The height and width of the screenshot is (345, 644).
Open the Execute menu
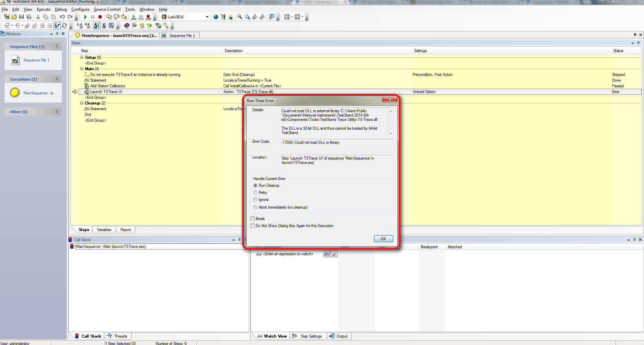pos(44,9)
